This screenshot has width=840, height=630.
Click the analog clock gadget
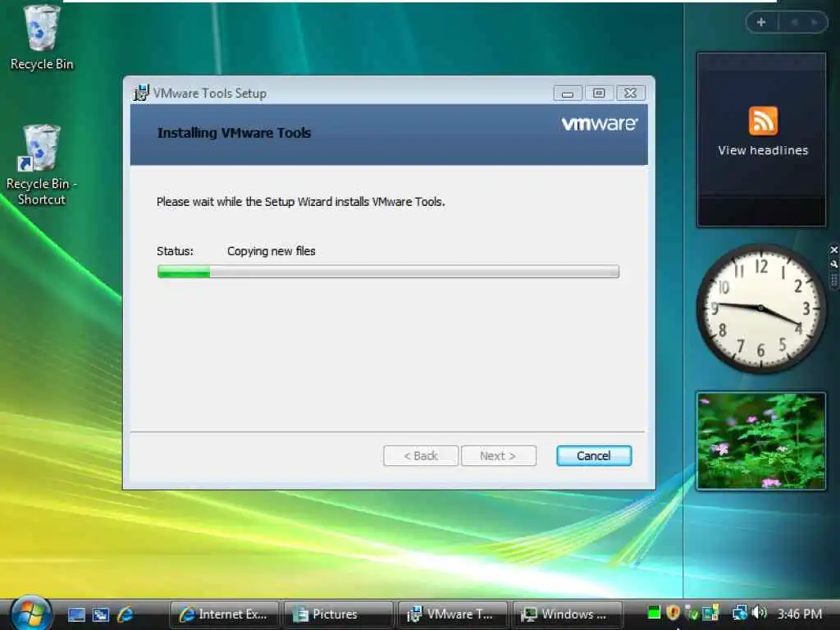(x=760, y=308)
